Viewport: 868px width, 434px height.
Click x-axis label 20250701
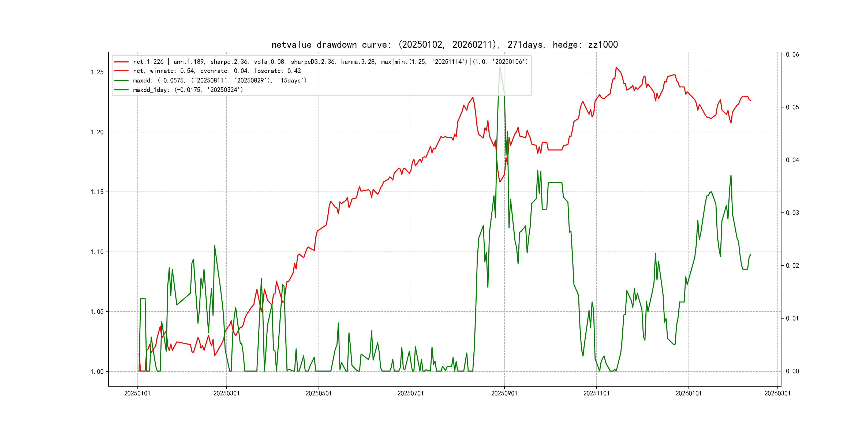[x=410, y=393]
